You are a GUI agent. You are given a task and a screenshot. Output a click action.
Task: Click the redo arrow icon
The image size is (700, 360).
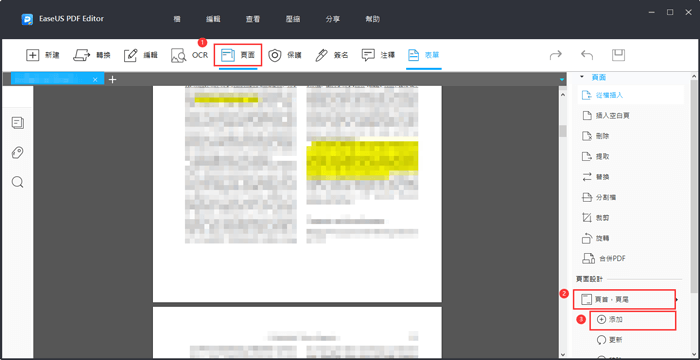coord(555,55)
